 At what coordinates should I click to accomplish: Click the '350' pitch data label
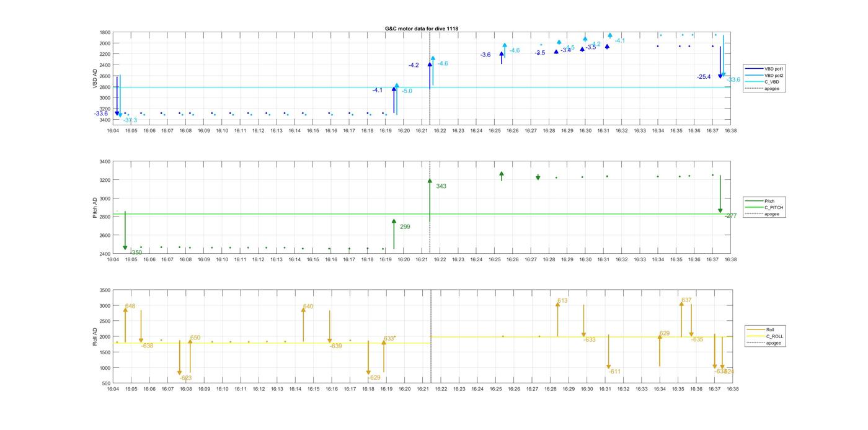tap(136, 253)
